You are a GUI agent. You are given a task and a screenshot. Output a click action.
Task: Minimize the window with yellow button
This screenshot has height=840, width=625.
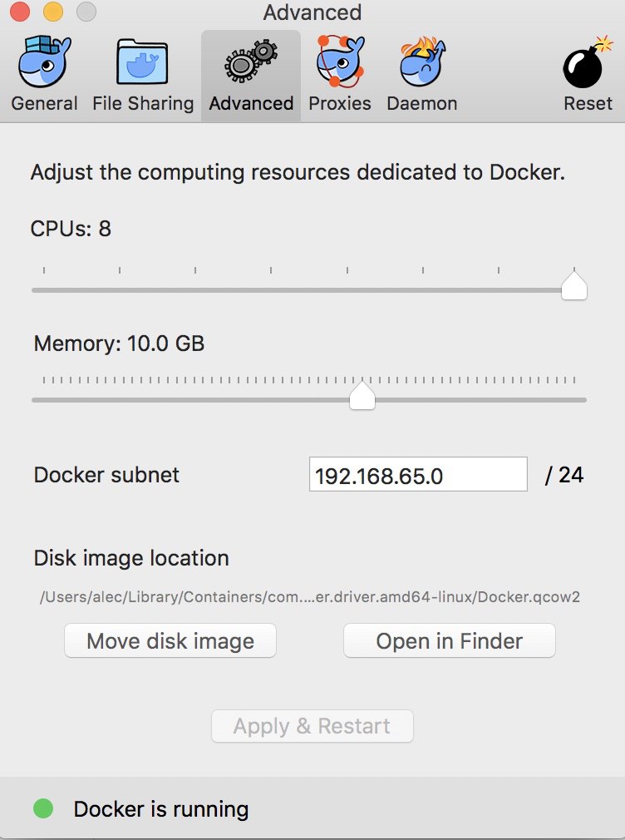53,12
